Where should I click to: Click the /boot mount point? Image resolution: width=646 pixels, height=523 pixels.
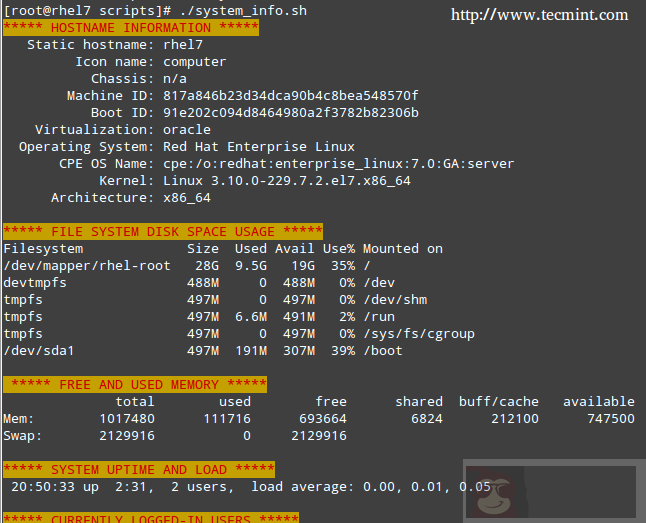(x=383, y=351)
